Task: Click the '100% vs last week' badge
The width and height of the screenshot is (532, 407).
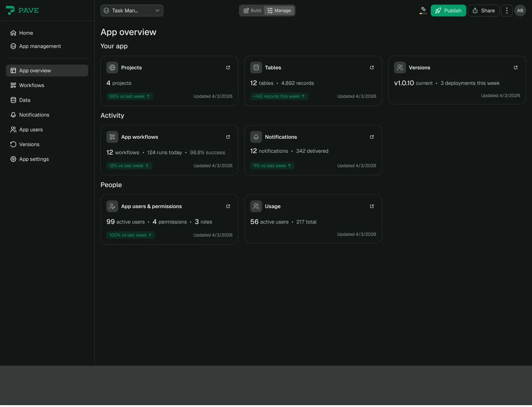Action: [131, 235]
